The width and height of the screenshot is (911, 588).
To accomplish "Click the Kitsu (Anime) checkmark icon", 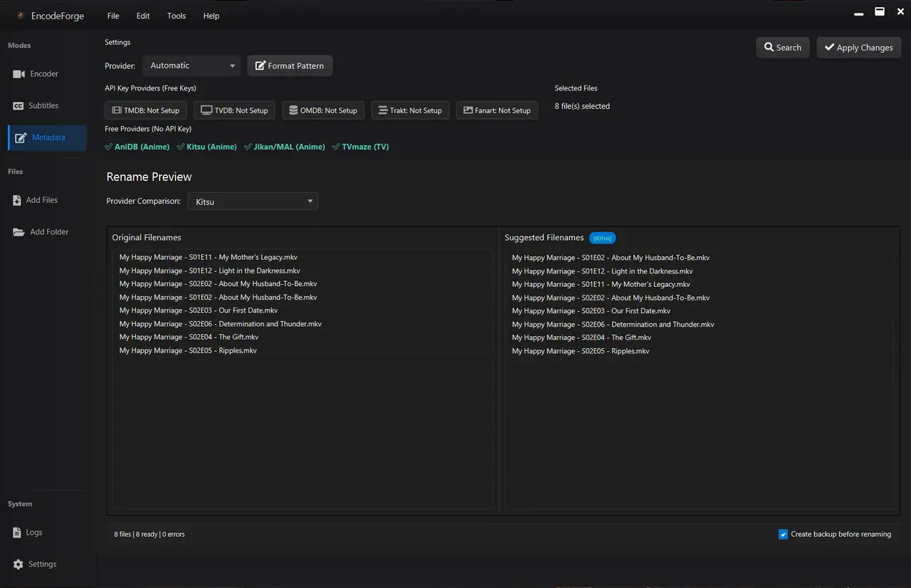I will [181, 147].
